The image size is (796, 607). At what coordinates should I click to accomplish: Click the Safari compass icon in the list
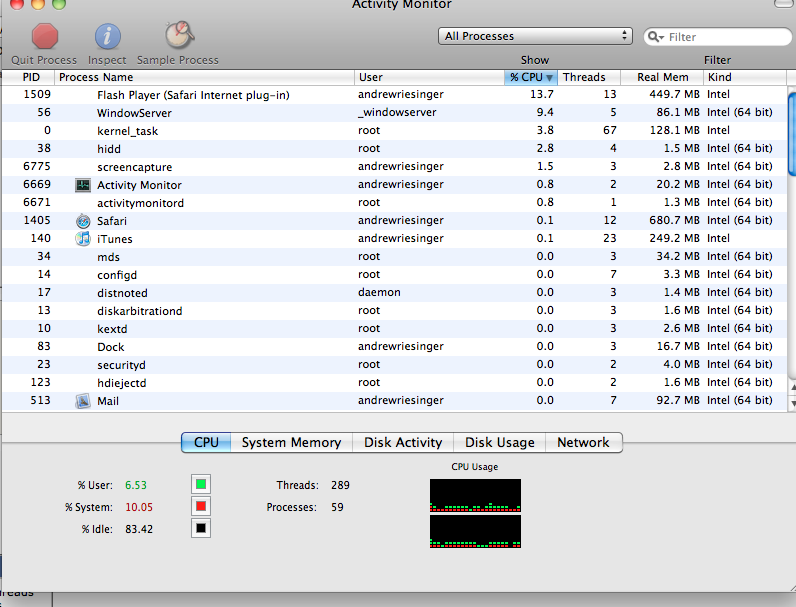click(x=83, y=221)
